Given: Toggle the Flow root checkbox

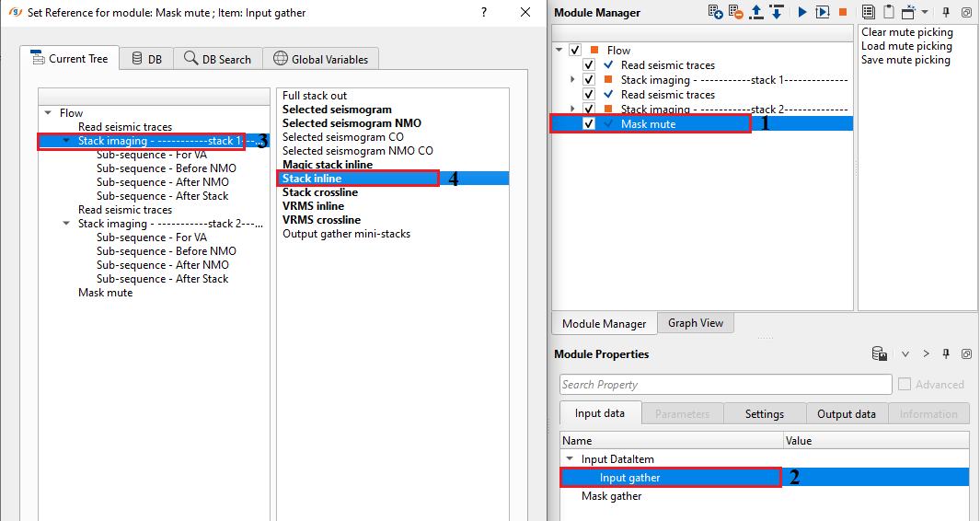Looking at the screenshot, I should [575, 51].
